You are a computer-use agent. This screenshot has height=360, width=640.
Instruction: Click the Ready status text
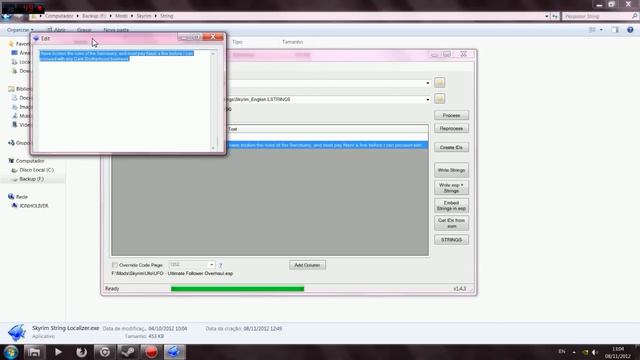pos(112,289)
